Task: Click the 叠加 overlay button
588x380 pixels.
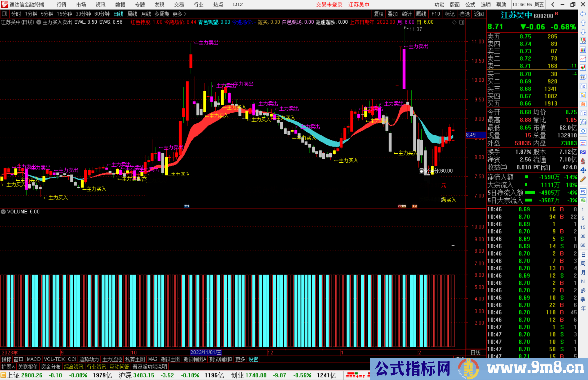Action: (393, 14)
